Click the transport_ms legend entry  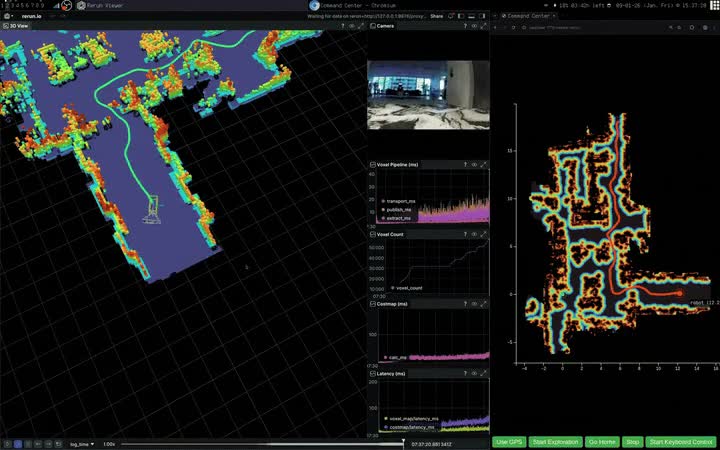point(399,201)
